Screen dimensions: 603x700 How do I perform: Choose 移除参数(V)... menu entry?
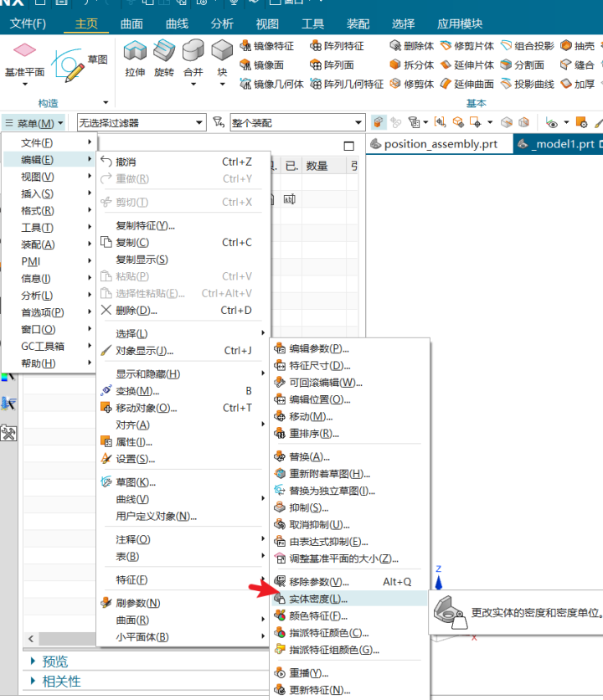[349, 582]
